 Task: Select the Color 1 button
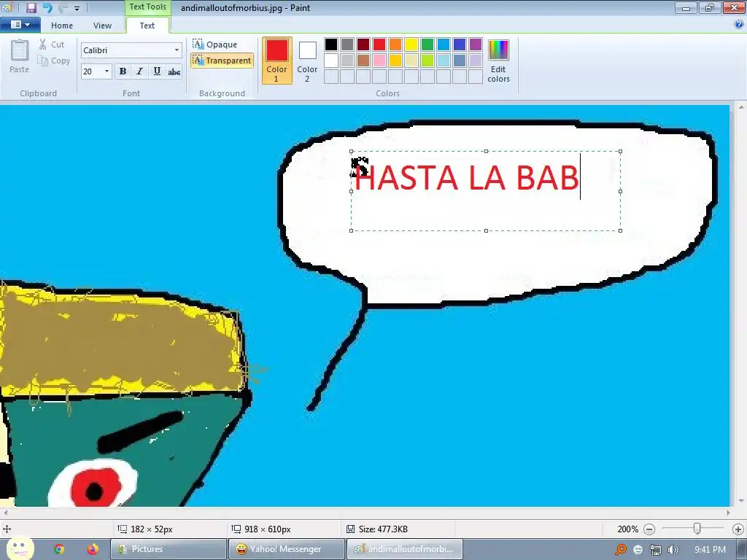(276, 61)
